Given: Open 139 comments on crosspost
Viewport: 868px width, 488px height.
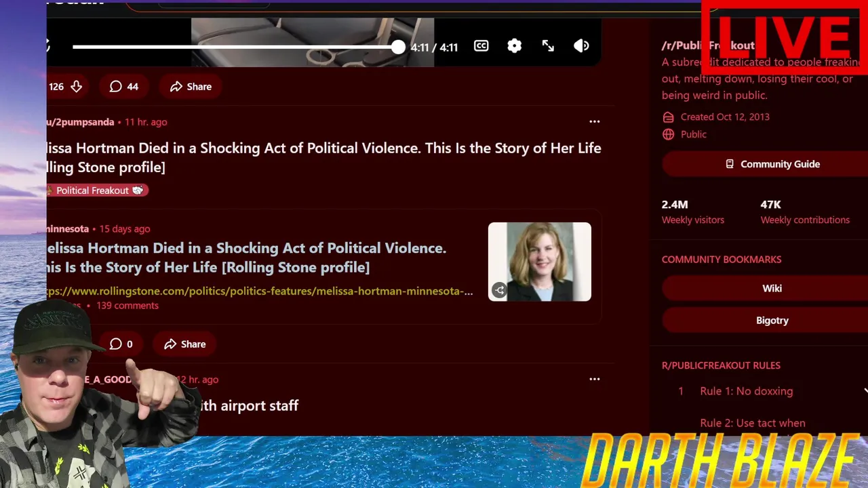Looking at the screenshot, I should pyautogui.click(x=127, y=306).
